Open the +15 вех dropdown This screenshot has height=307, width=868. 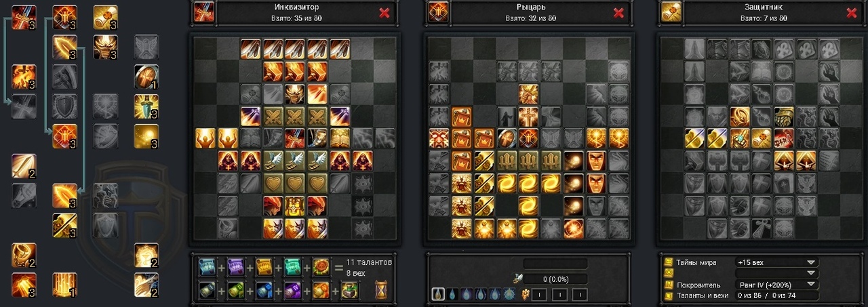click(x=777, y=262)
